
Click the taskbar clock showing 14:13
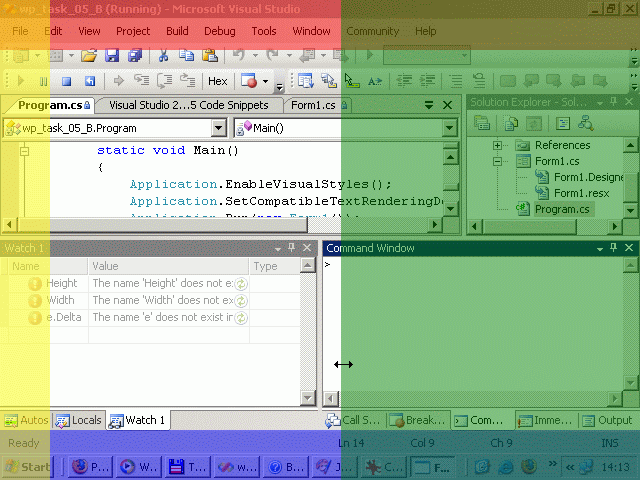click(x=616, y=467)
